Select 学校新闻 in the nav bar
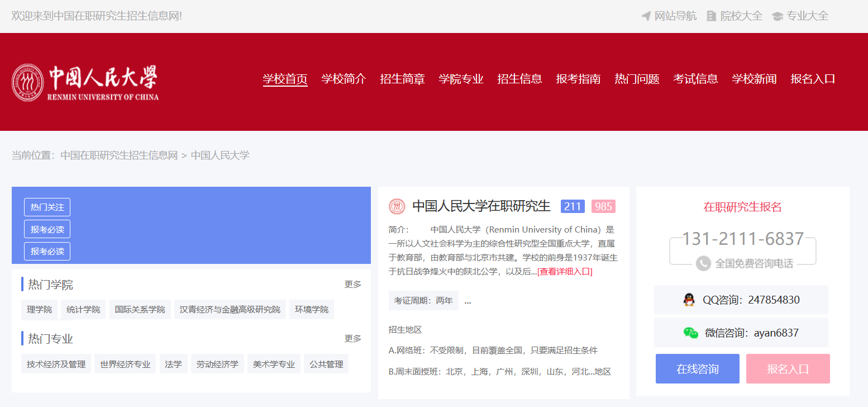Screen dimensions: 868x407 [x=755, y=79]
